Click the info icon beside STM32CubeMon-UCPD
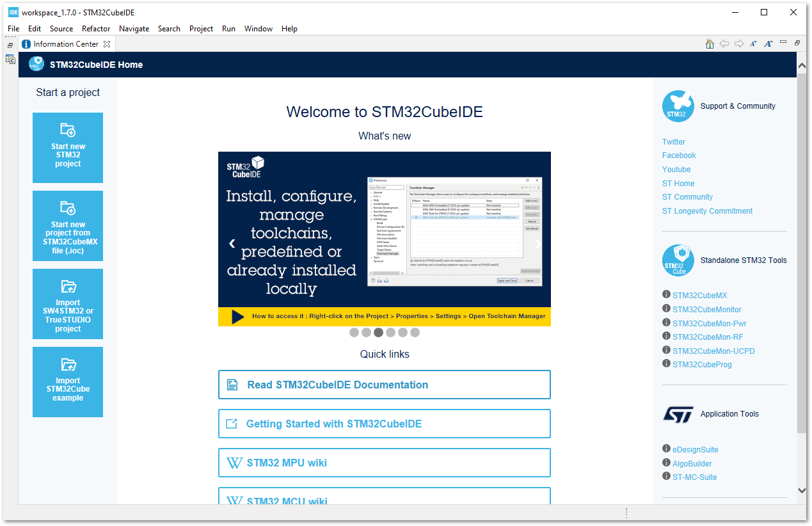812x526 pixels. click(667, 351)
